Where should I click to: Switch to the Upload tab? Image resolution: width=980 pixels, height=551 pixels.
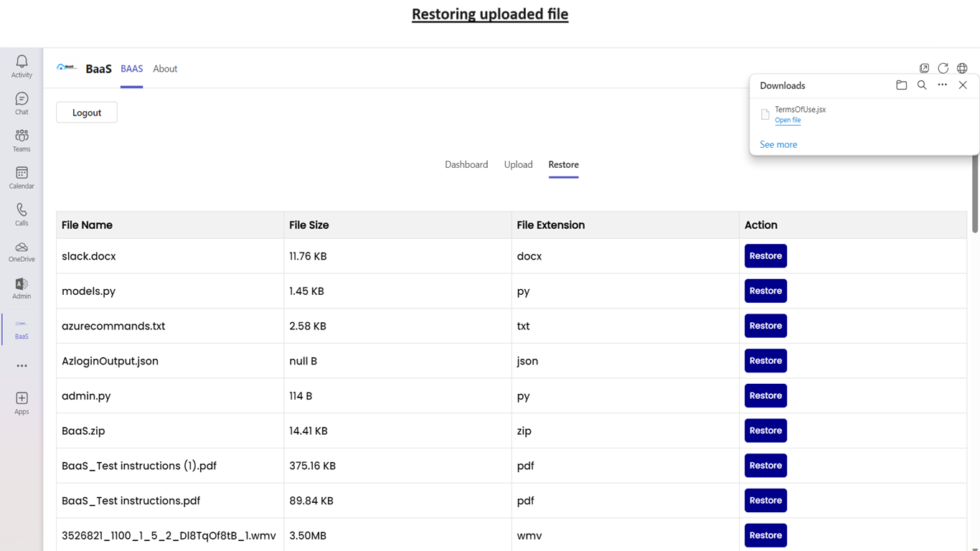(518, 164)
